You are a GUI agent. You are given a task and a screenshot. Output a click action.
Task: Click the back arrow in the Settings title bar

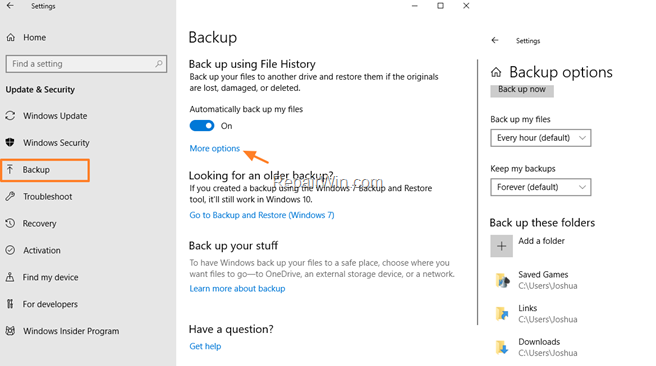point(10,6)
